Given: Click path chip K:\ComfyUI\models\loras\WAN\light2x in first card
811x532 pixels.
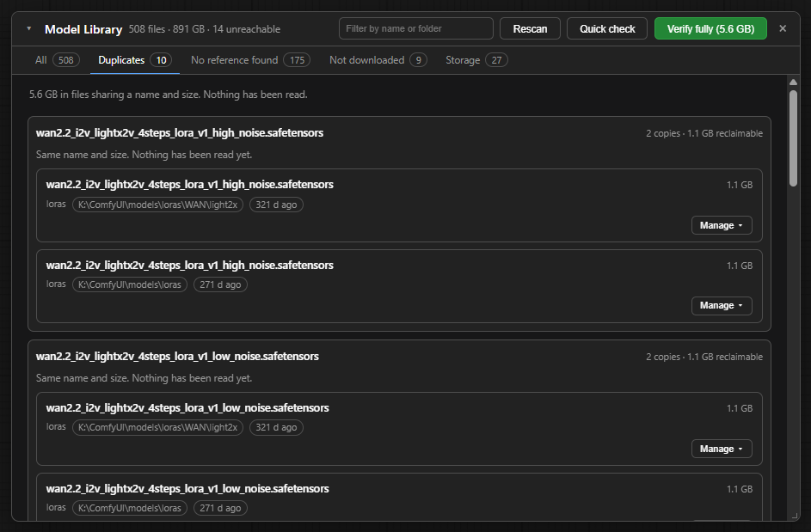Looking at the screenshot, I should coord(157,205).
